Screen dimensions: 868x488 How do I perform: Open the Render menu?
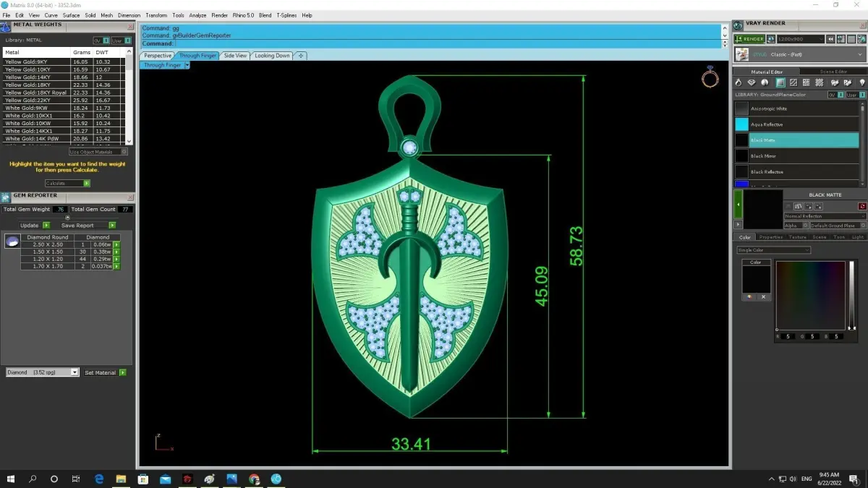[219, 15]
